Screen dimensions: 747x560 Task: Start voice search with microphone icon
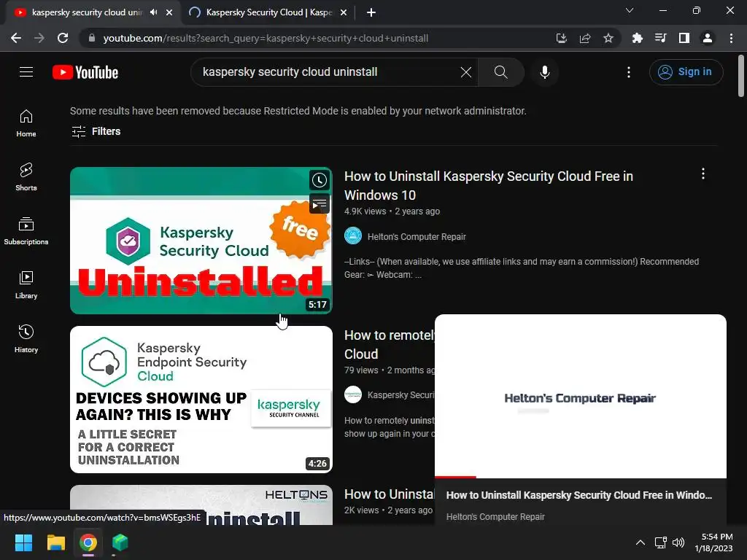[x=544, y=72]
